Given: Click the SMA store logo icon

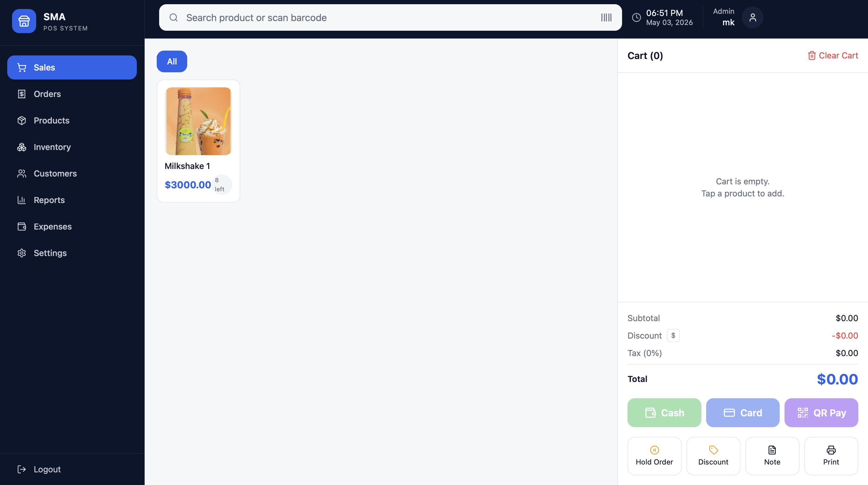Looking at the screenshot, I should 24,21.
